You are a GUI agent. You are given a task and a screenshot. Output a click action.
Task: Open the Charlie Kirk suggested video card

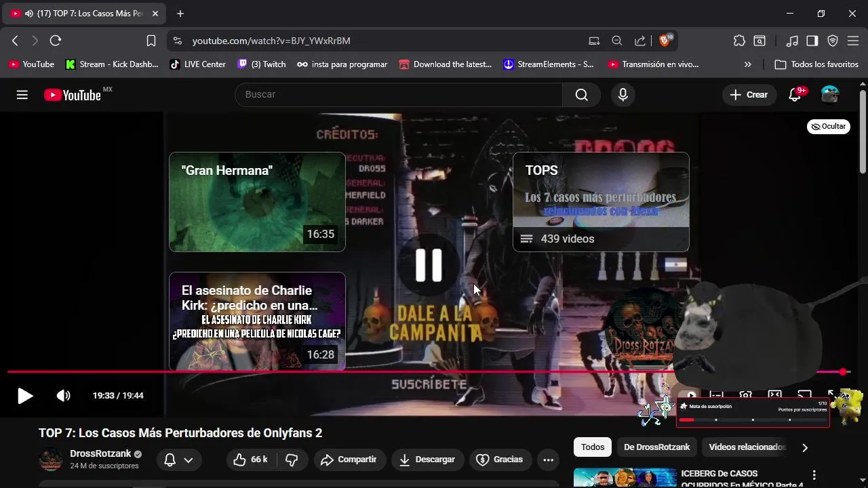coord(257,321)
